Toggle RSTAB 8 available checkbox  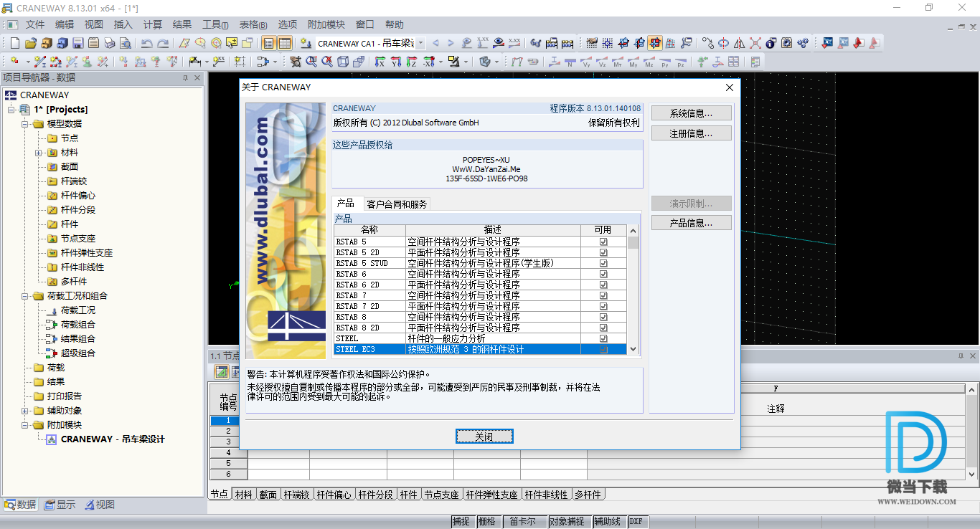[x=603, y=317]
